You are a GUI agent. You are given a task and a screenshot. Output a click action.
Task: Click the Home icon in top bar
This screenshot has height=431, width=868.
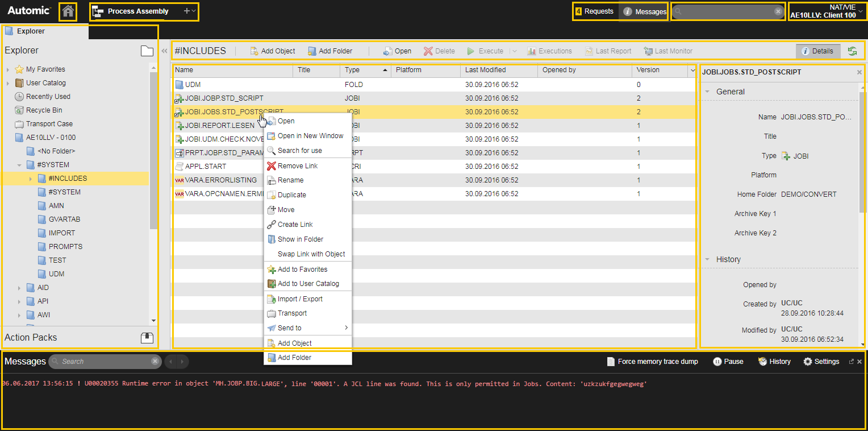point(68,11)
